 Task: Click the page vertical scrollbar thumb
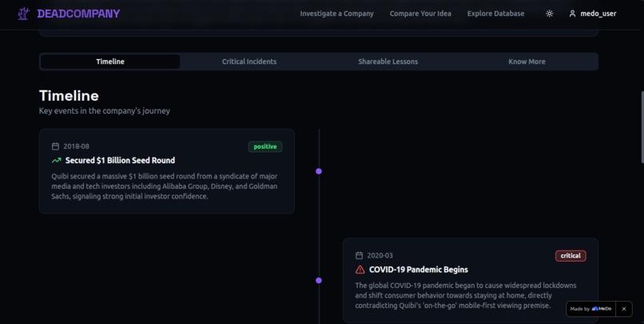pos(642,127)
